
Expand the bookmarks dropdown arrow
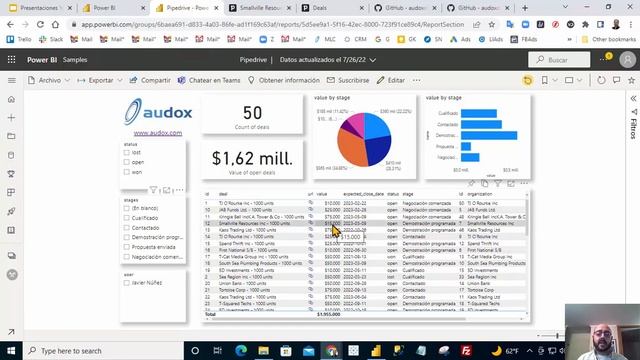pos(555,80)
